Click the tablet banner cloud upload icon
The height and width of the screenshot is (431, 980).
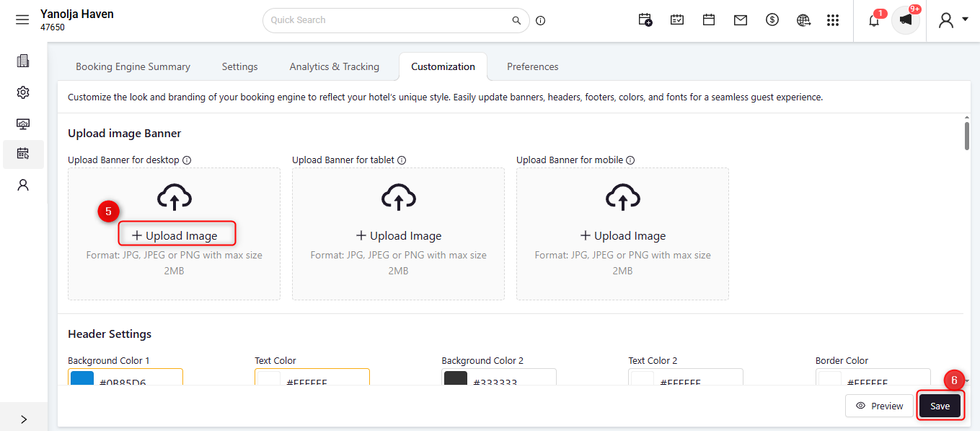coord(398,197)
